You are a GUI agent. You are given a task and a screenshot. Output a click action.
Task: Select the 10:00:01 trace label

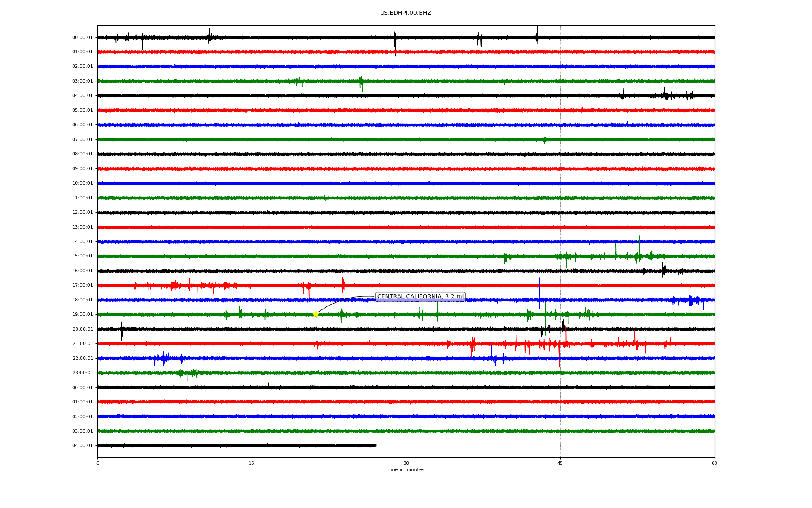pos(82,183)
